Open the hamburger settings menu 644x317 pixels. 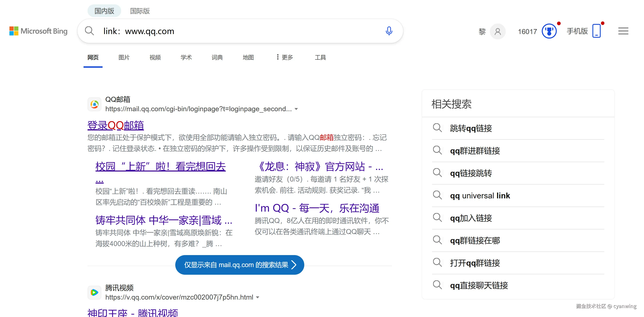click(x=623, y=31)
